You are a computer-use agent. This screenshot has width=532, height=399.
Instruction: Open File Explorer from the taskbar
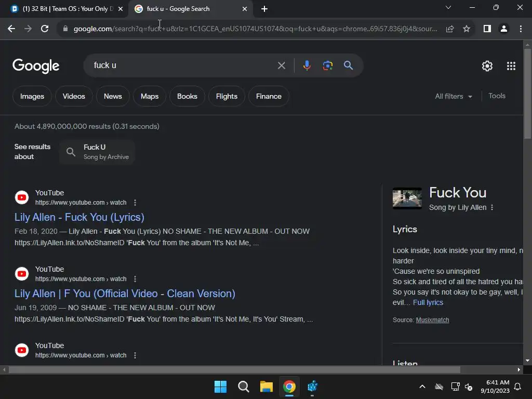pyautogui.click(x=267, y=387)
